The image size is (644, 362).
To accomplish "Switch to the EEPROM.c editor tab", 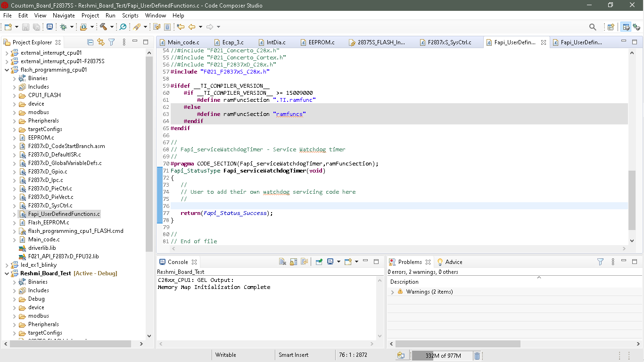I will 321,42.
